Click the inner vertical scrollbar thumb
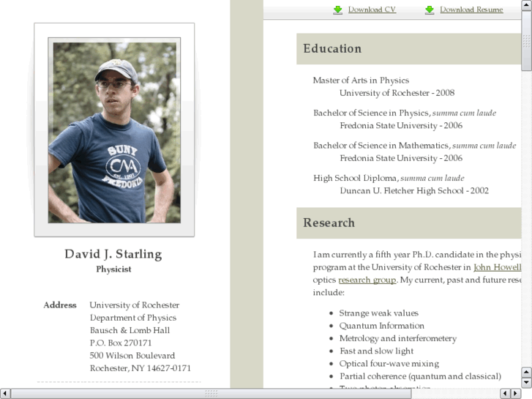Image resolution: width=532 pixels, height=399 pixels. click(527, 40)
